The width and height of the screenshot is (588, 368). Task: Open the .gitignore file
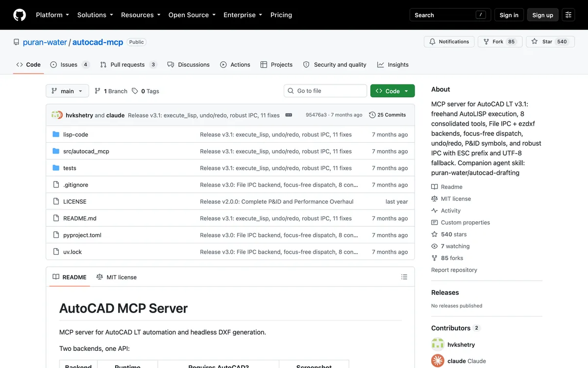click(75, 185)
